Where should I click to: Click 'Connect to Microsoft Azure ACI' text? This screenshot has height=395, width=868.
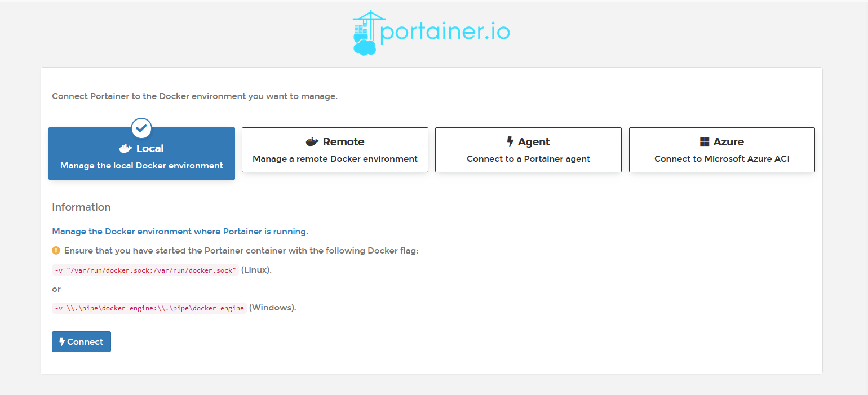pos(721,159)
